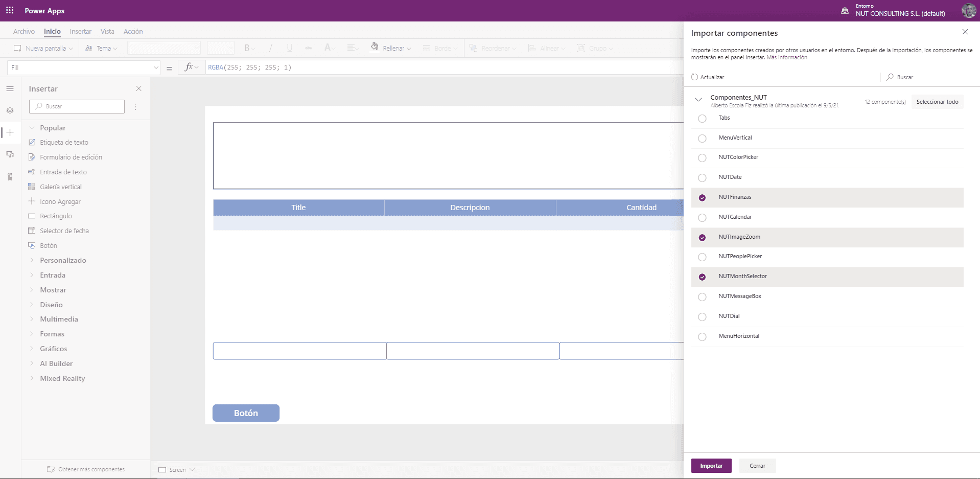Insert Entrada de texto control

coord(63,172)
